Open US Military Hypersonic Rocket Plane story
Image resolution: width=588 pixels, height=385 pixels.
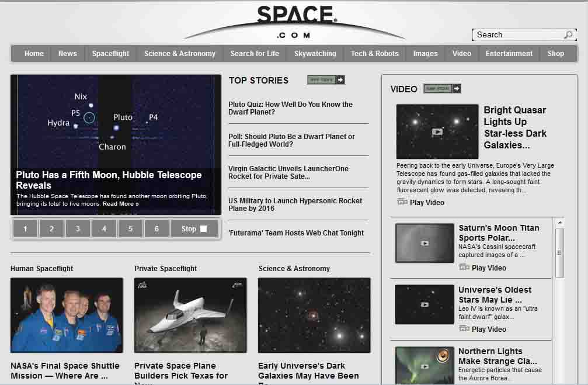(295, 205)
